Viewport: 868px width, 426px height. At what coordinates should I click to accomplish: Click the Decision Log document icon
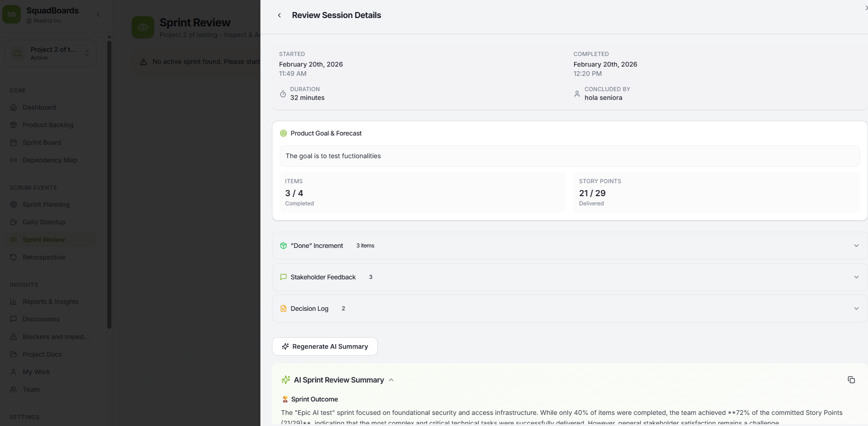pos(283,309)
